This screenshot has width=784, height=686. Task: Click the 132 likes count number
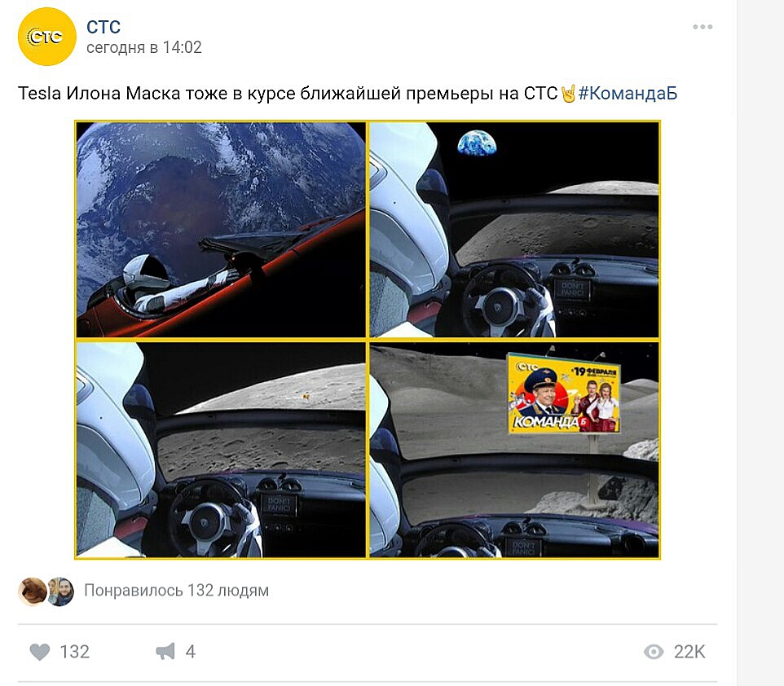74,652
